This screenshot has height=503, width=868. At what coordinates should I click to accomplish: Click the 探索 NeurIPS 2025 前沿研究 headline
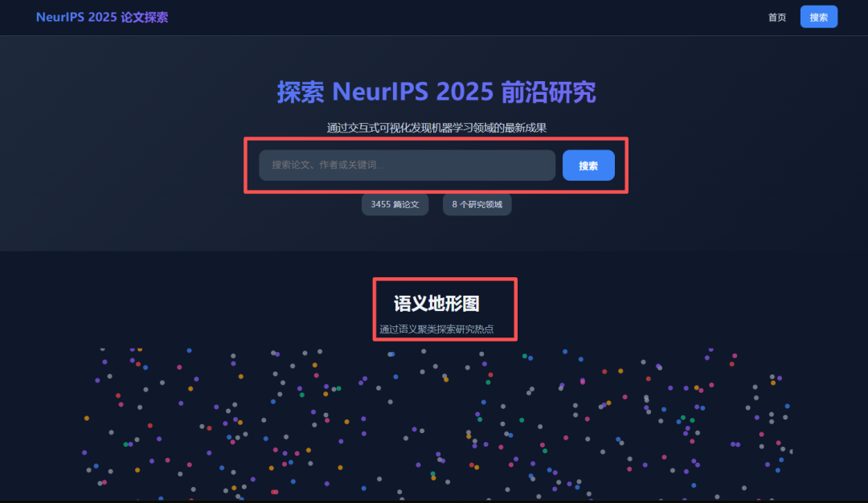tap(436, 92)
